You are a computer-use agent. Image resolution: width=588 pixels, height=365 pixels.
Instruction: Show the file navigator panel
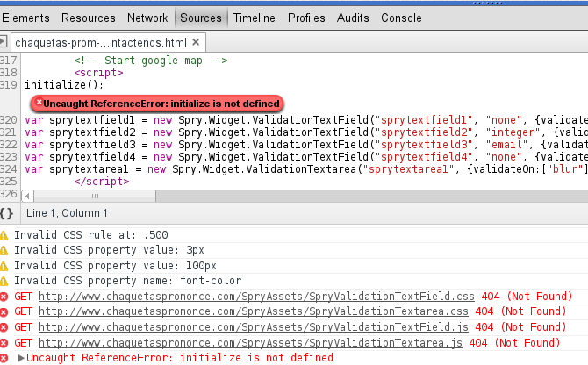coord(4,41)
